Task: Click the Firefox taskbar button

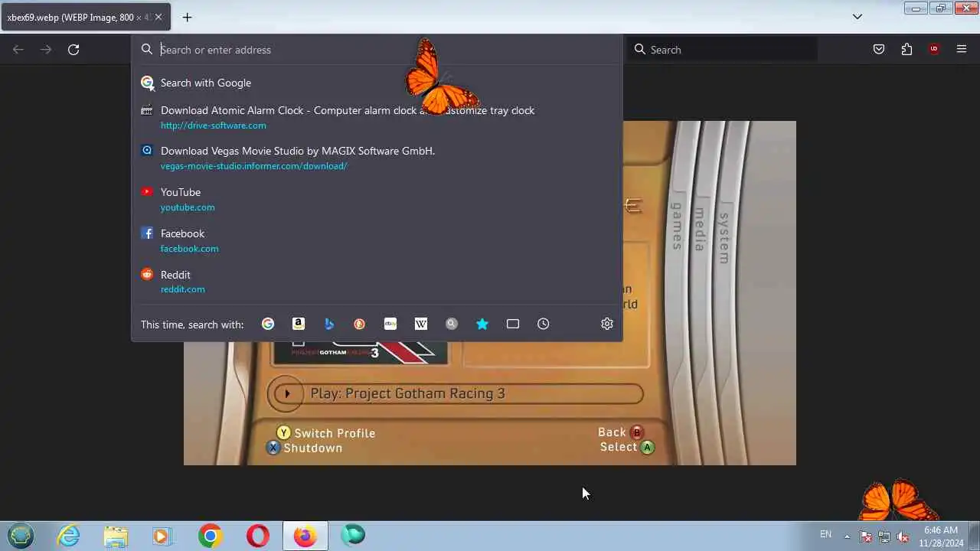Action: tap(305, 536)
